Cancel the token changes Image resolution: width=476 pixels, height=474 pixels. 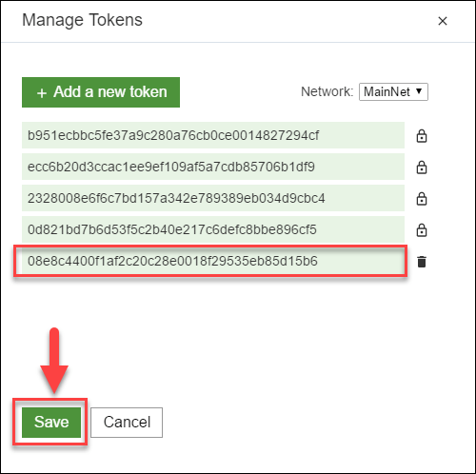pos(127,423)
